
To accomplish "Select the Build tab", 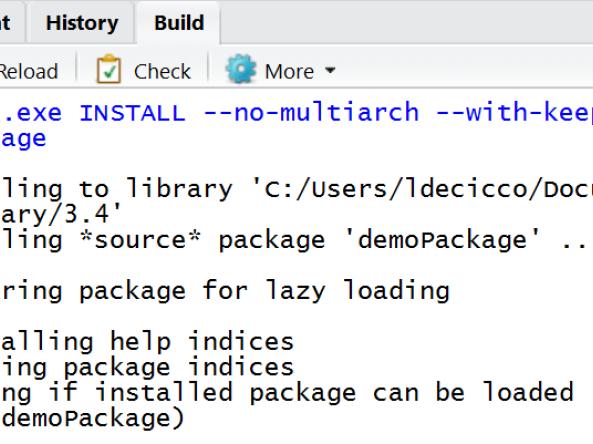I will (x=179, y=23).
